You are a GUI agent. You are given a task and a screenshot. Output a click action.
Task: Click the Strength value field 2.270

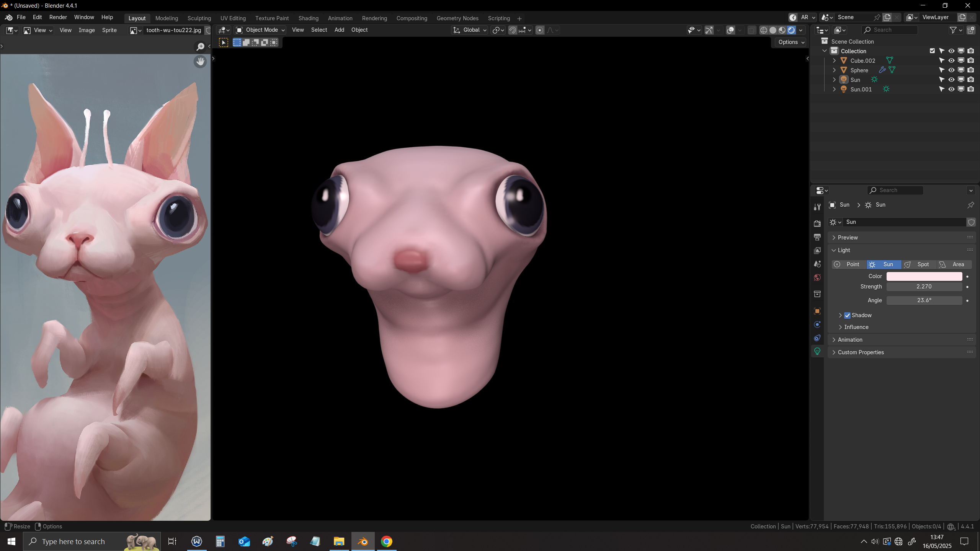point(924,287)
